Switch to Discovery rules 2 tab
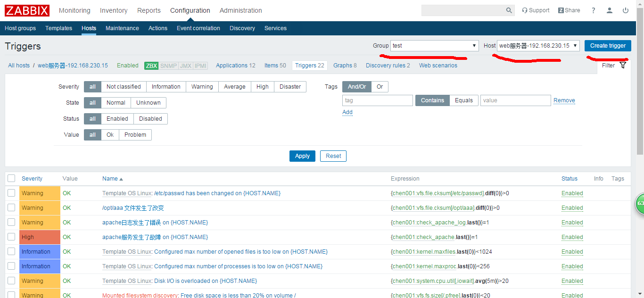This screenshot has width=644, height=298. coord(388,66)
